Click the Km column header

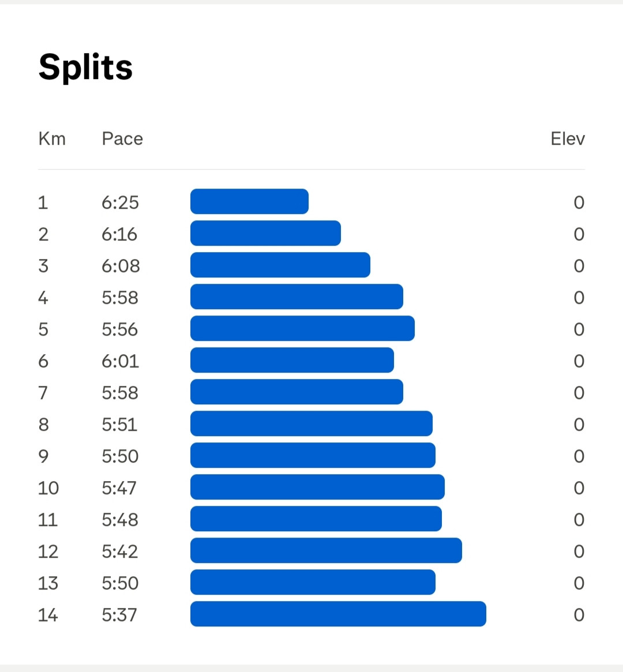click(x=52, y=139)
